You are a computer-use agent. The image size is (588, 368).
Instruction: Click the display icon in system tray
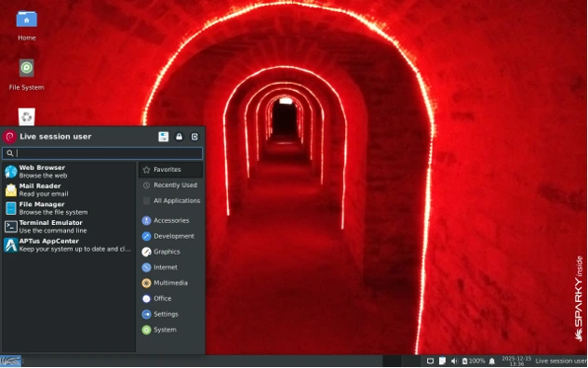(430, 361)
